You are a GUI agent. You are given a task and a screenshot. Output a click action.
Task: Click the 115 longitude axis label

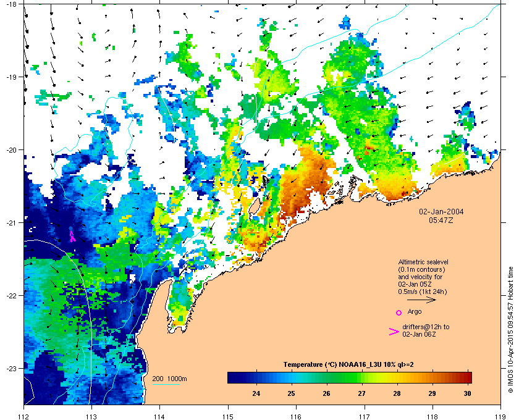pos(228,416)
